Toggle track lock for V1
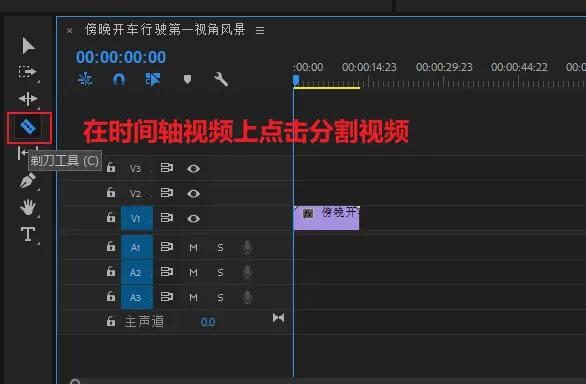586x384 pixels. 111,217
